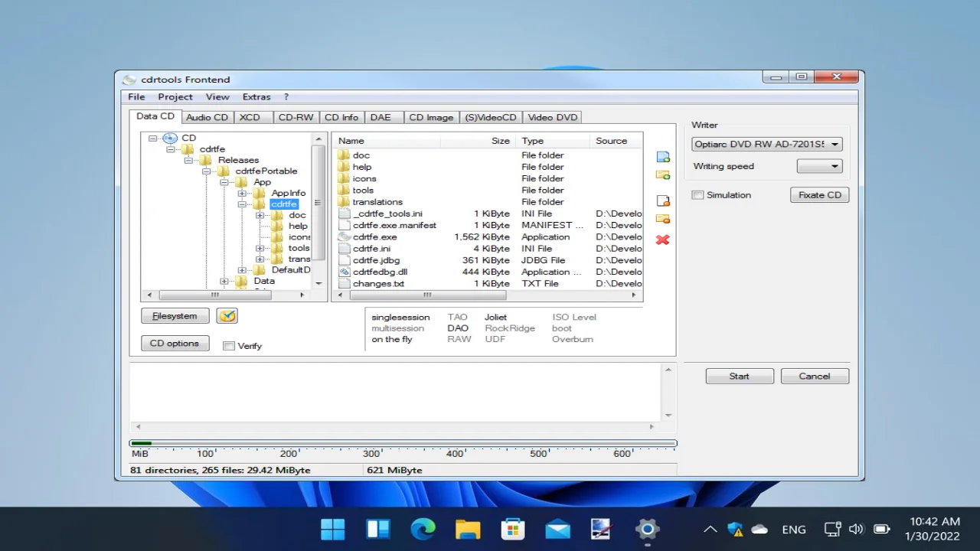Image resolution: width=980 pixels, height=551 pixels.
Task: Sort file list by Type column header
Action: [551, 141]
